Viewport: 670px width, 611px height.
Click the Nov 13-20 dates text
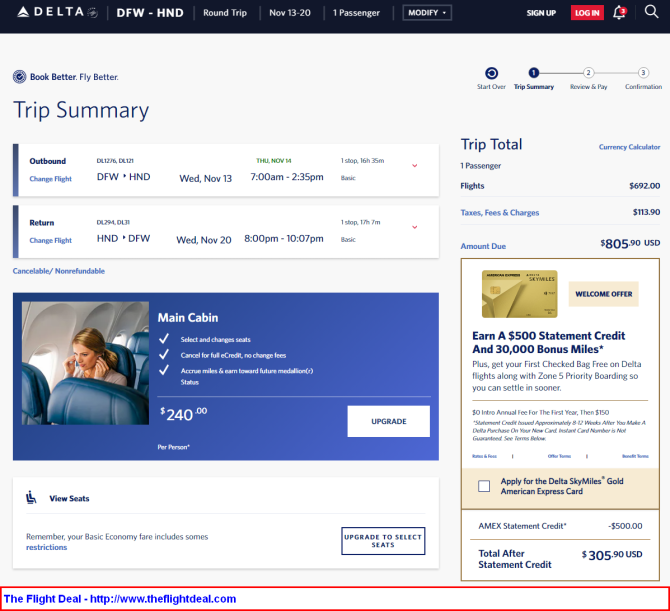point(290,13)
